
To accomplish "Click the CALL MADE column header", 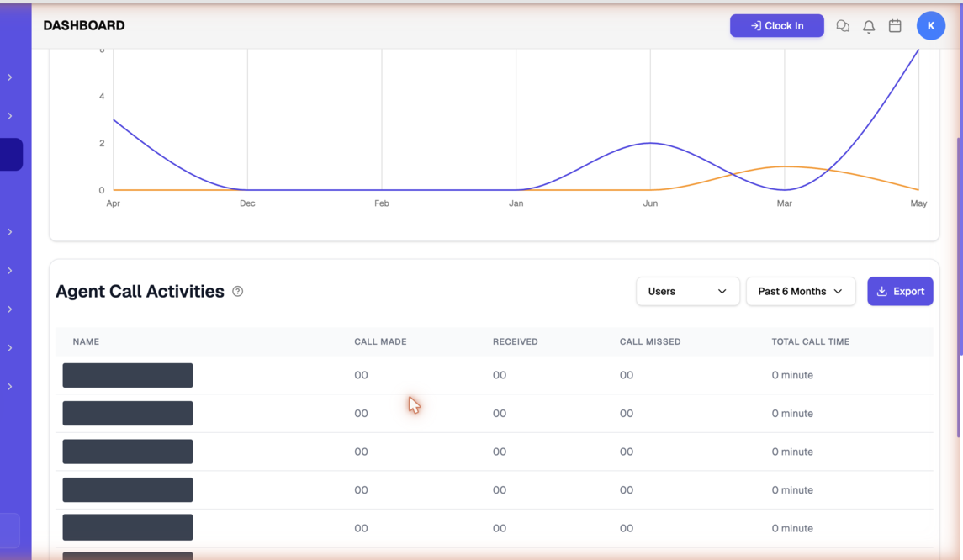I will coord(380,341).
